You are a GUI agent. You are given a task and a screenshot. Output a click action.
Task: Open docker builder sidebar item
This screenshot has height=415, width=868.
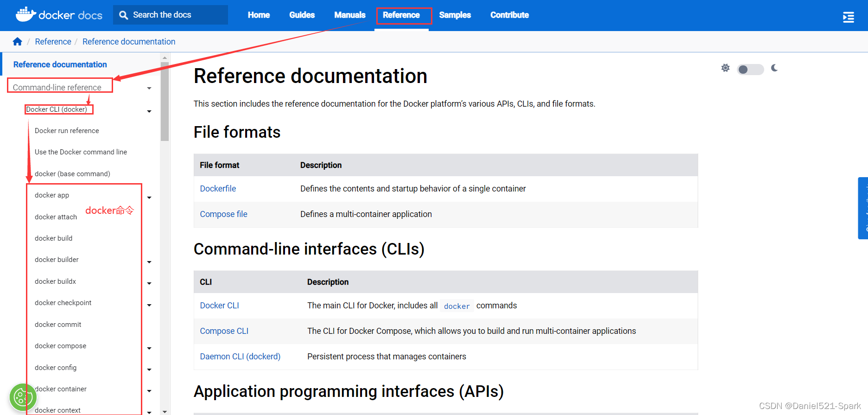coord(57,260)
